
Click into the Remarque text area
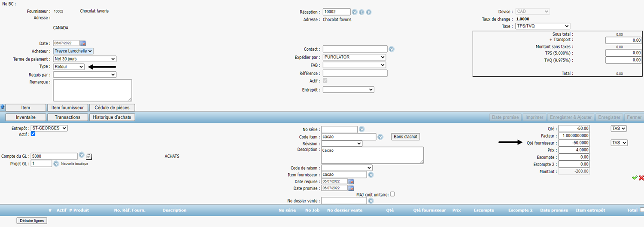[x=92, y=90]
